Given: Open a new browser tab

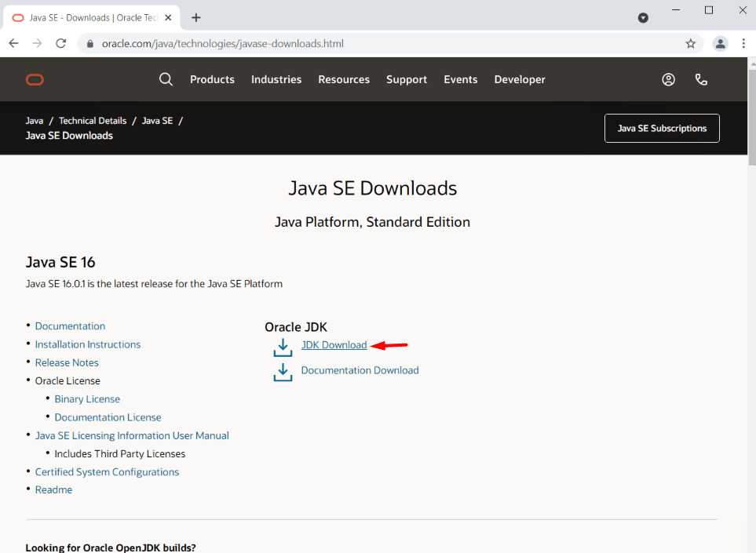Looking at the screenshot, I should 195,18.
